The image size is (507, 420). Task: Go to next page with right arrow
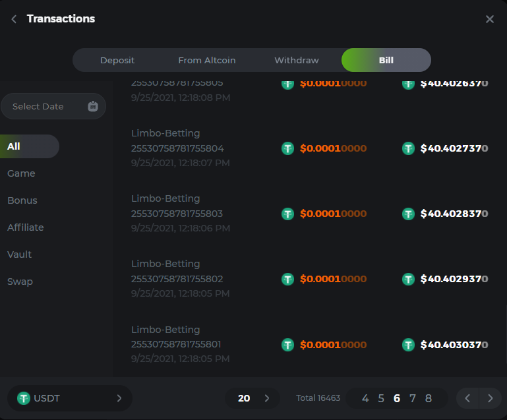[x=490, y=398]
